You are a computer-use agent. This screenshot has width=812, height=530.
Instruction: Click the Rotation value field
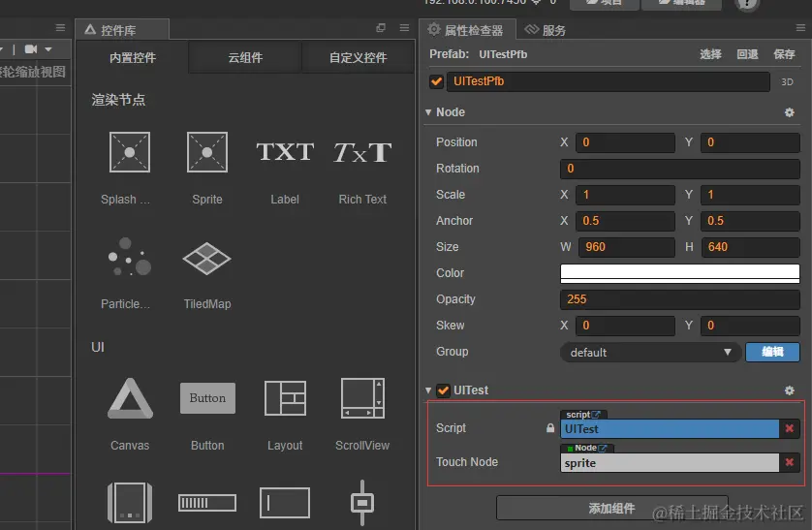(x=680, y=169)
